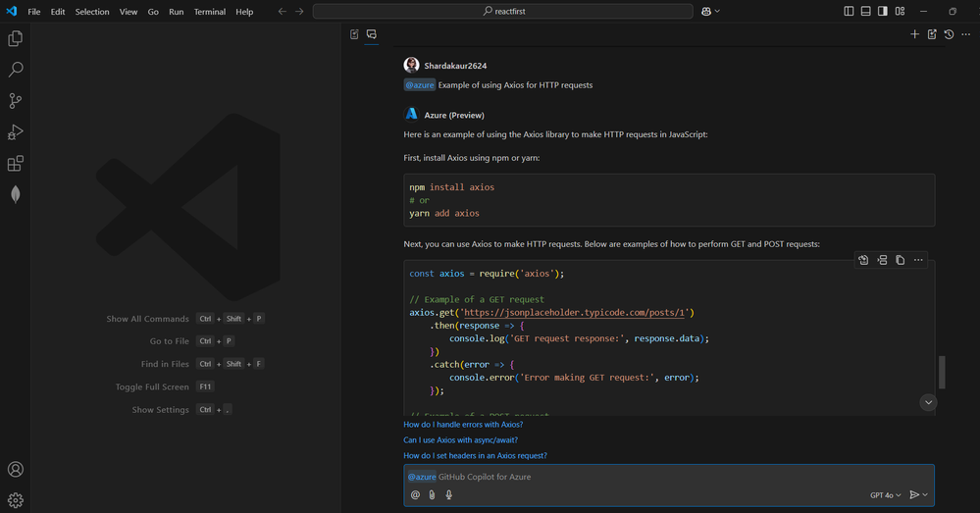Show chat history clock icon

(949, 34)
